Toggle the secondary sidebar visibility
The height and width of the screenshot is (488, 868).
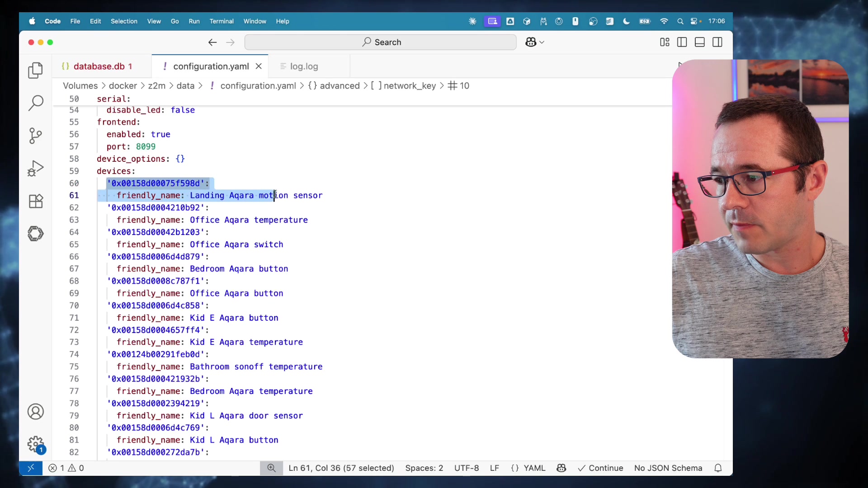(718, 42)
